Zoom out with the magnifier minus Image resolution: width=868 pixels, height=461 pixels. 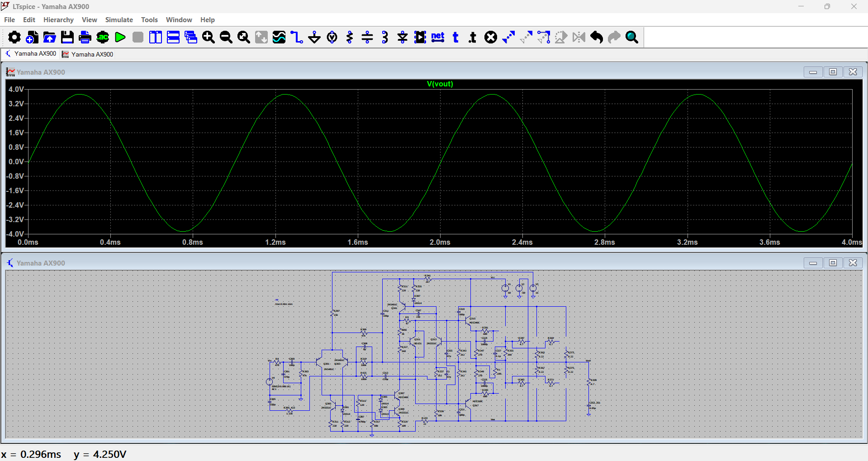point(226,37)
